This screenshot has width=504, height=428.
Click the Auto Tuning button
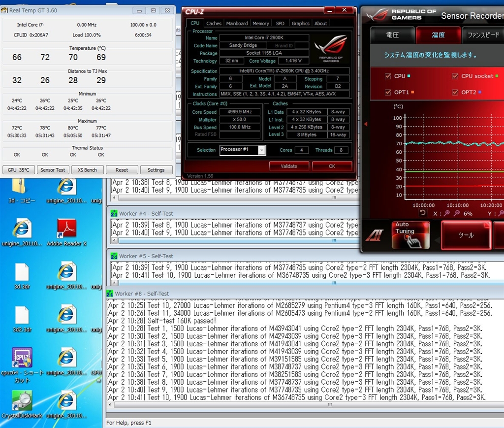(x=410, y=235)
